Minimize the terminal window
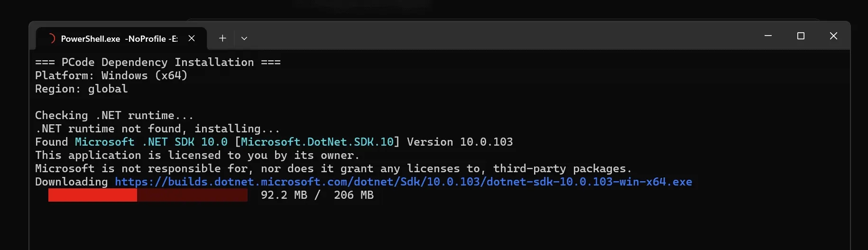This screenshot has height=250, width=868. (768, 36)
